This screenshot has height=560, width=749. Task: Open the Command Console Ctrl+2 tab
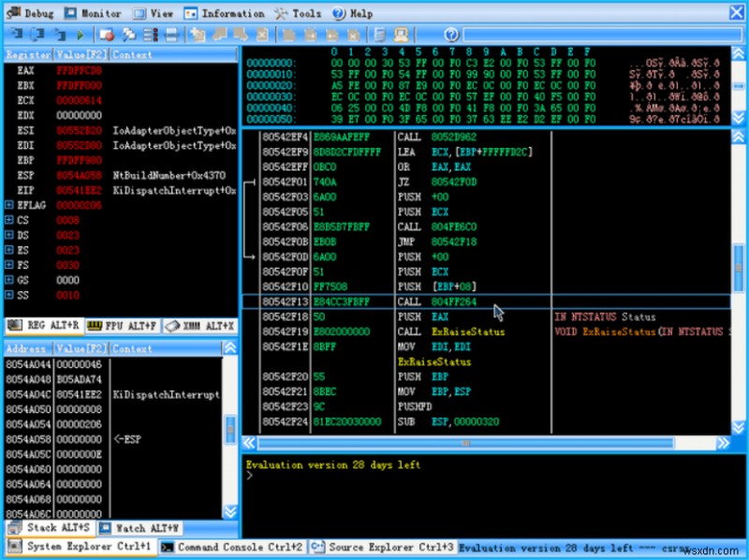[232, 547]
